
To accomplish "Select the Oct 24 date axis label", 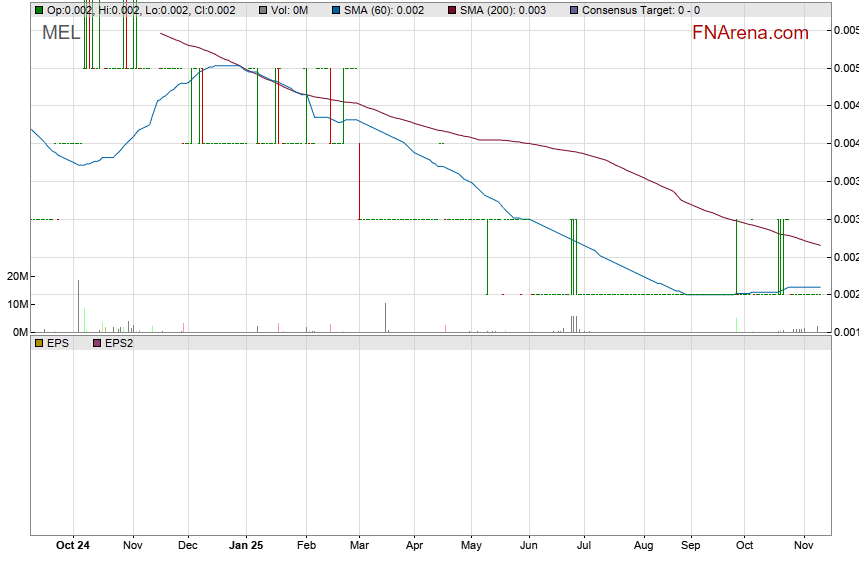I will point(73,546).
